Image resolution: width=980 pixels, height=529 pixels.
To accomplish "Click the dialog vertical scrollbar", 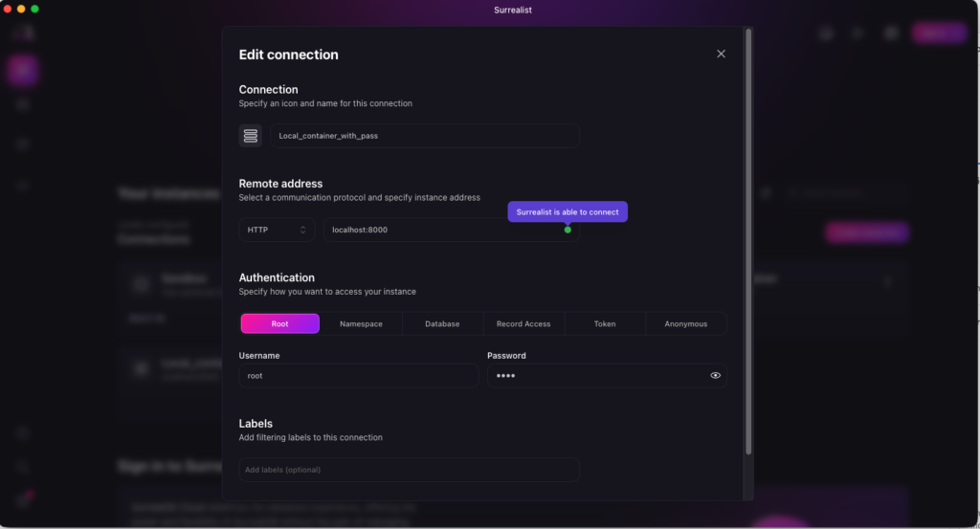I will pyautogui.click(x=748, y=239).
